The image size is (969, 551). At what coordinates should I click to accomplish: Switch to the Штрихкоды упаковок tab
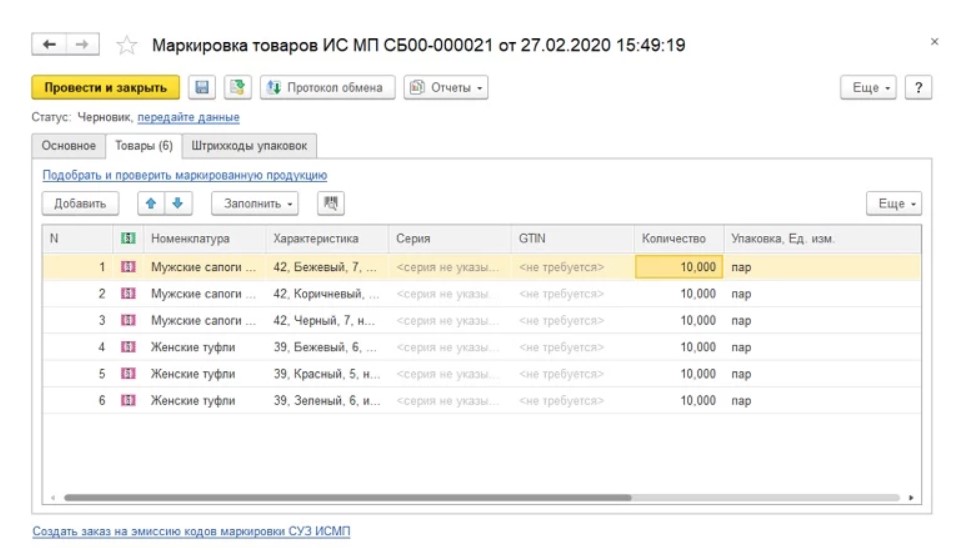tap(250, 146)
